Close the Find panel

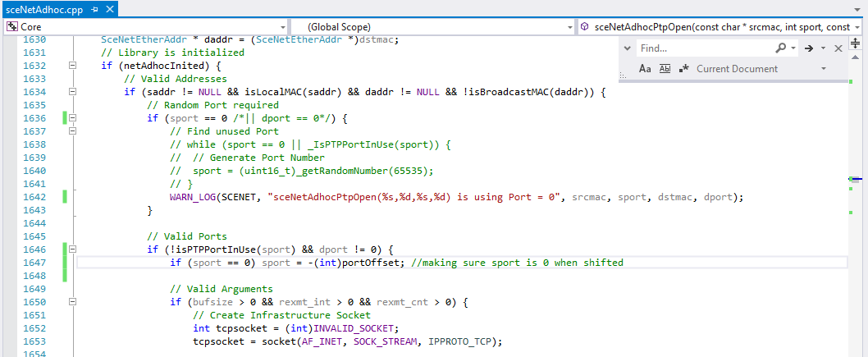(x=838, y=48)
